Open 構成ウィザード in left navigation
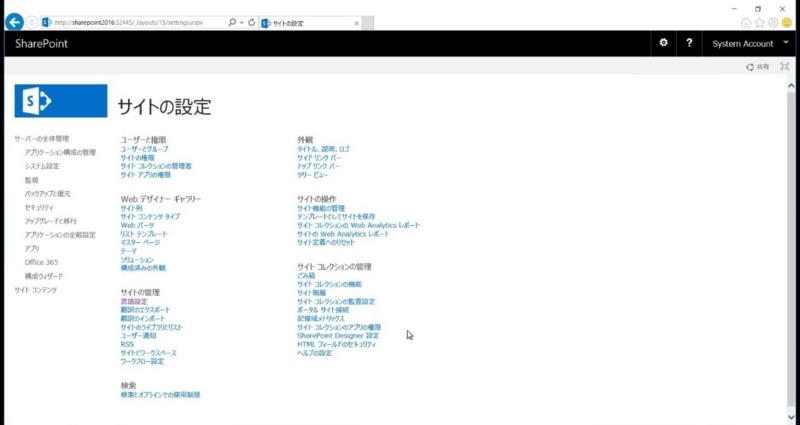 point(44,276)
